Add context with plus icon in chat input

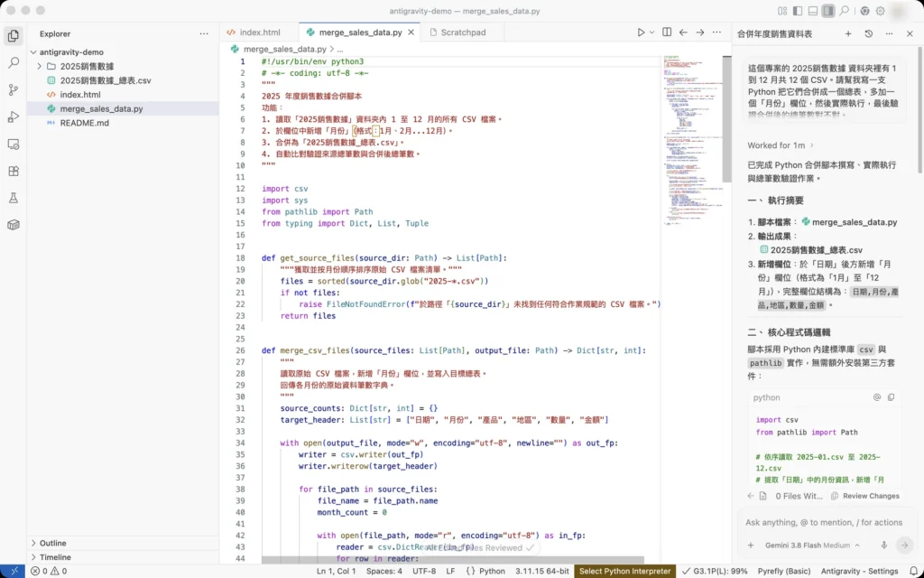(x=751, y=545)
